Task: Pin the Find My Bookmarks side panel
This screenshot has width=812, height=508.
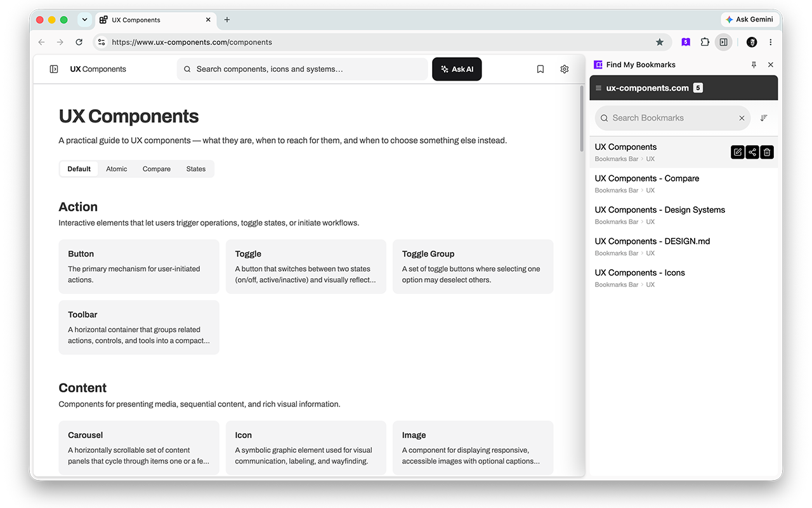Action: [x=754, y=65]
